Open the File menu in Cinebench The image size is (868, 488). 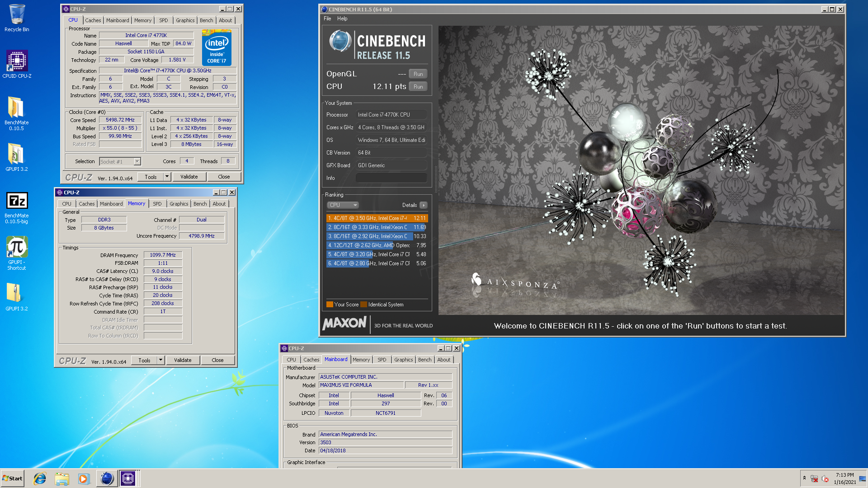pyautogui.click(x=327, y=19)
